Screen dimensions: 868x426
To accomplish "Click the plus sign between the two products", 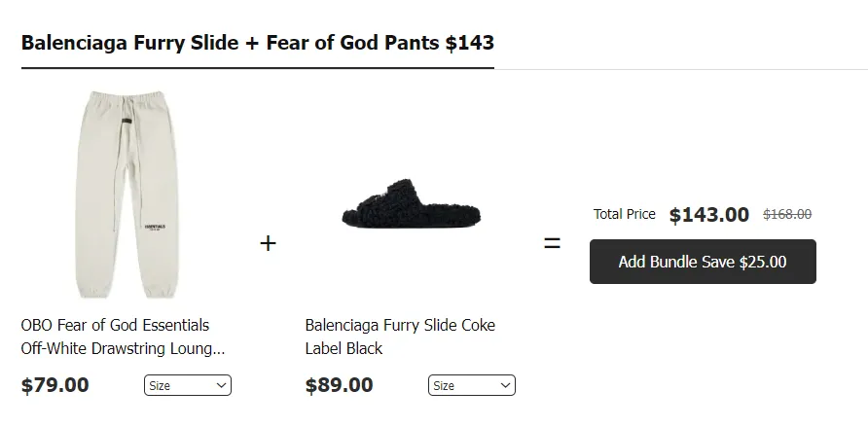I will pos(268,243).
